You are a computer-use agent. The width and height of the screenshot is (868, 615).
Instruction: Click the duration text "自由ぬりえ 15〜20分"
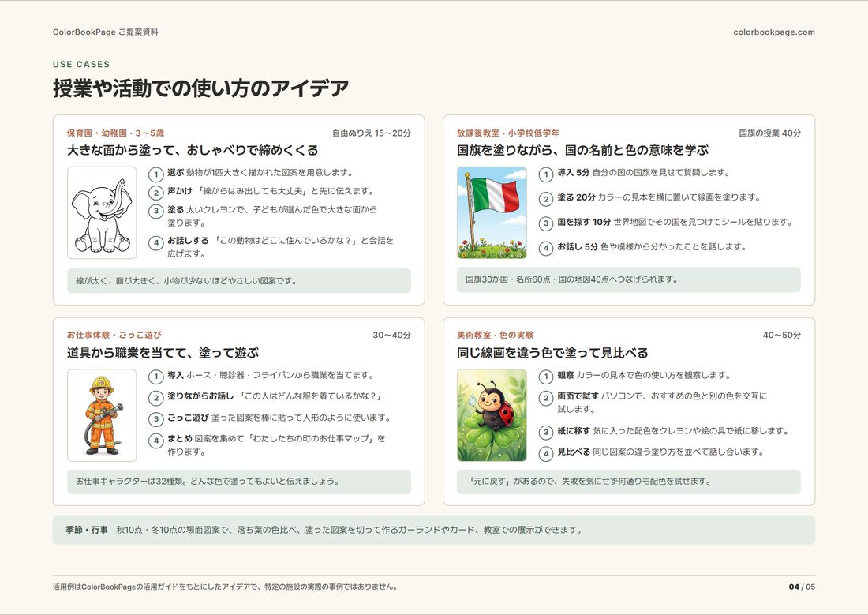(372, 133)
